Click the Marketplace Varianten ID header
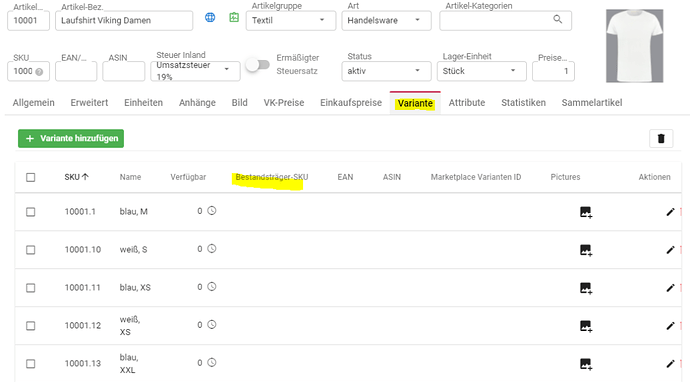This screenshot has height=382, width=690. coord(476,177)
